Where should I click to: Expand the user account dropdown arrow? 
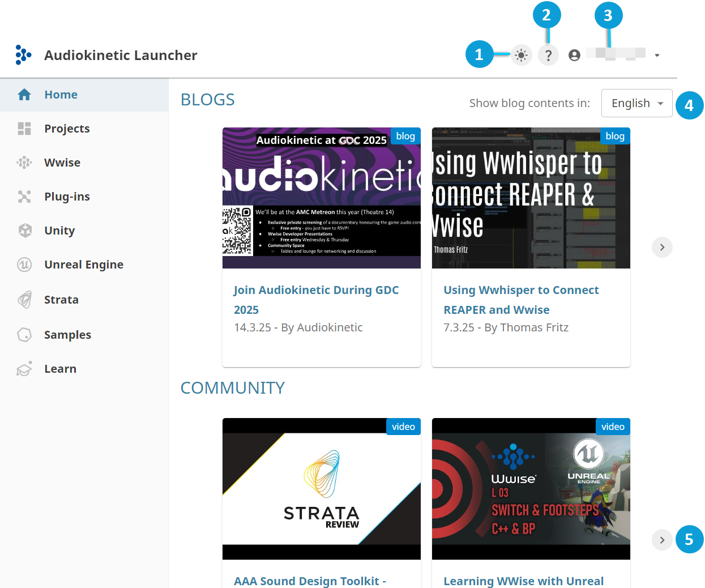pos(657,56)
